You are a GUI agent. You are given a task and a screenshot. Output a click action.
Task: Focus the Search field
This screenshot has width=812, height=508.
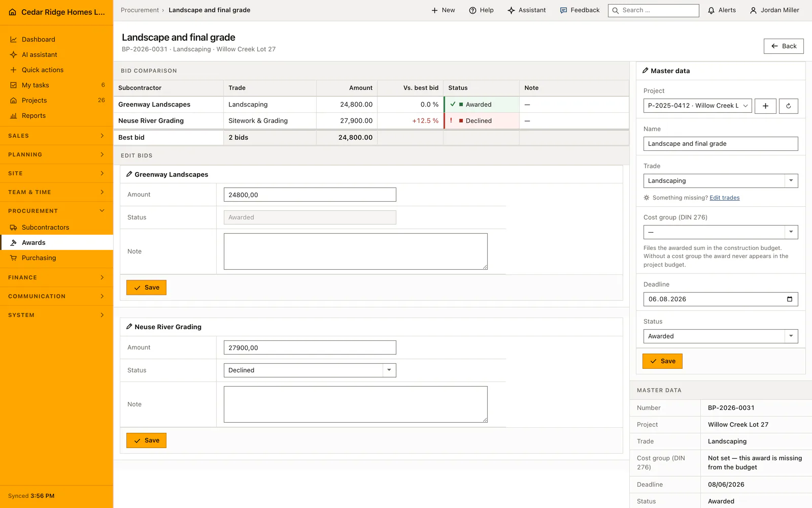654,10
